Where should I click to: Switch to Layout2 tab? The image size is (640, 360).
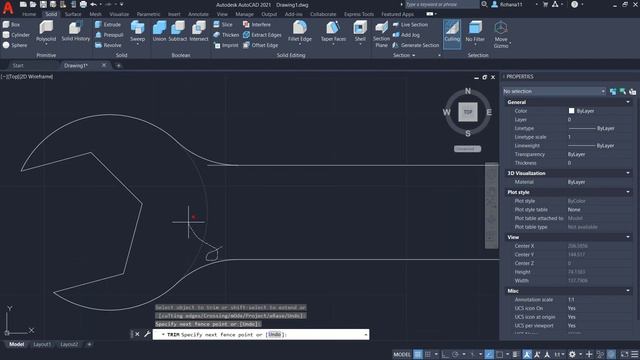[x=69, y=344]
